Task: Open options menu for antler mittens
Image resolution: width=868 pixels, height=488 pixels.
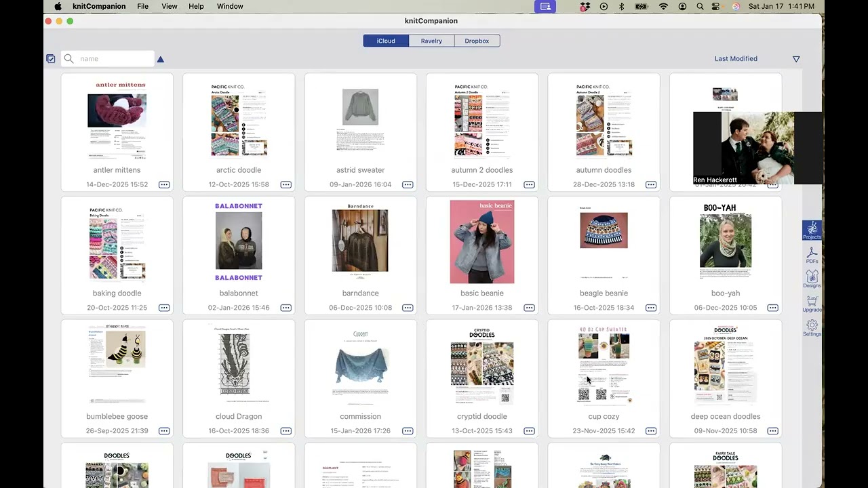Action: tap(164, 184)
